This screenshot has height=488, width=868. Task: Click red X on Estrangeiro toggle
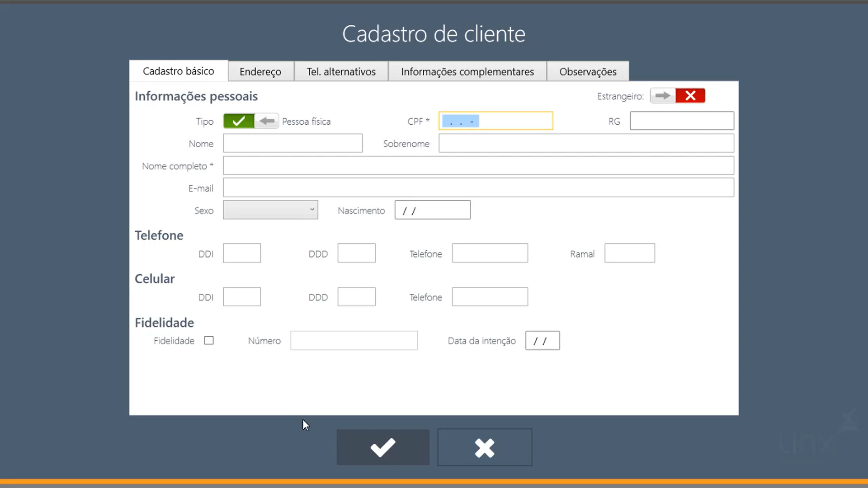(x=690, y=96)
